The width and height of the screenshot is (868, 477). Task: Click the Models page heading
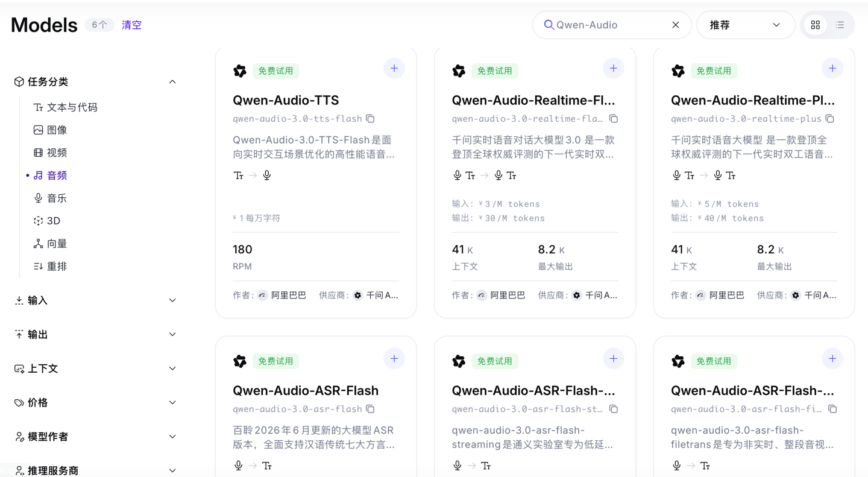coord(44,25)
